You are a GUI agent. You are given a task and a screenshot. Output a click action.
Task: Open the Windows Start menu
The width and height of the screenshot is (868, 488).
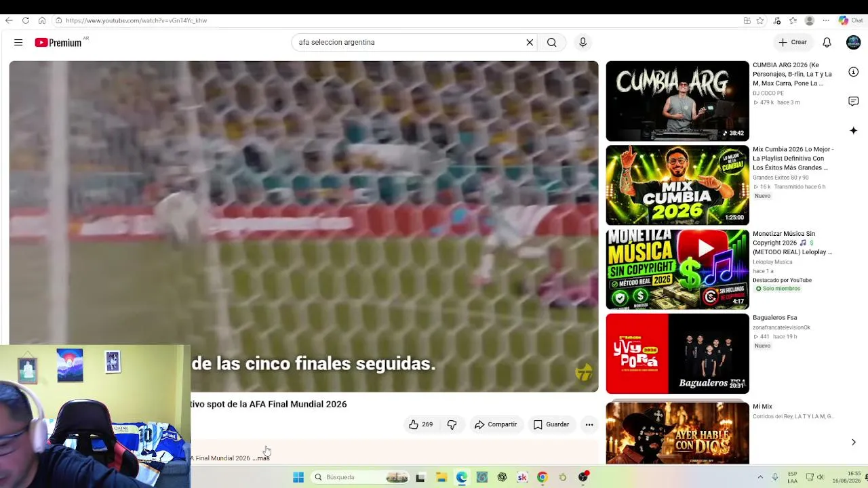click(x=298, y=477)
